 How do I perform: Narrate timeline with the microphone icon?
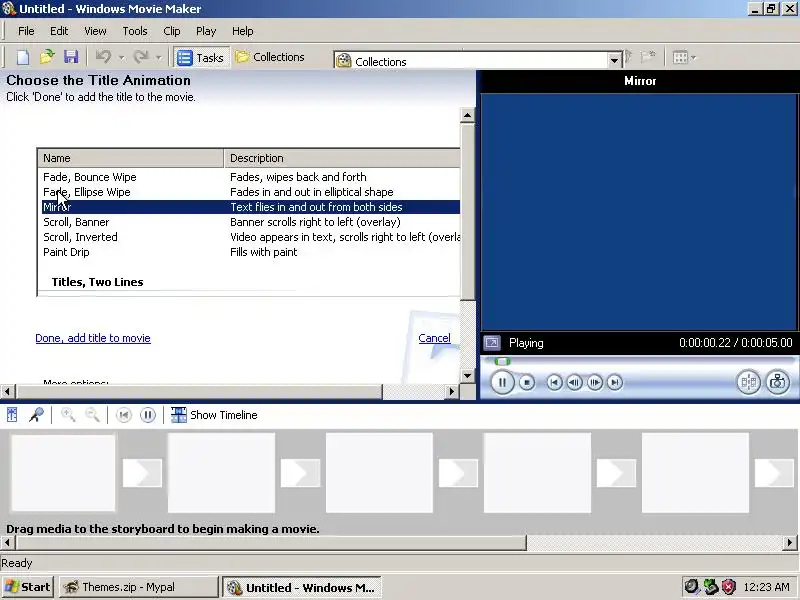tap(36, 415)
